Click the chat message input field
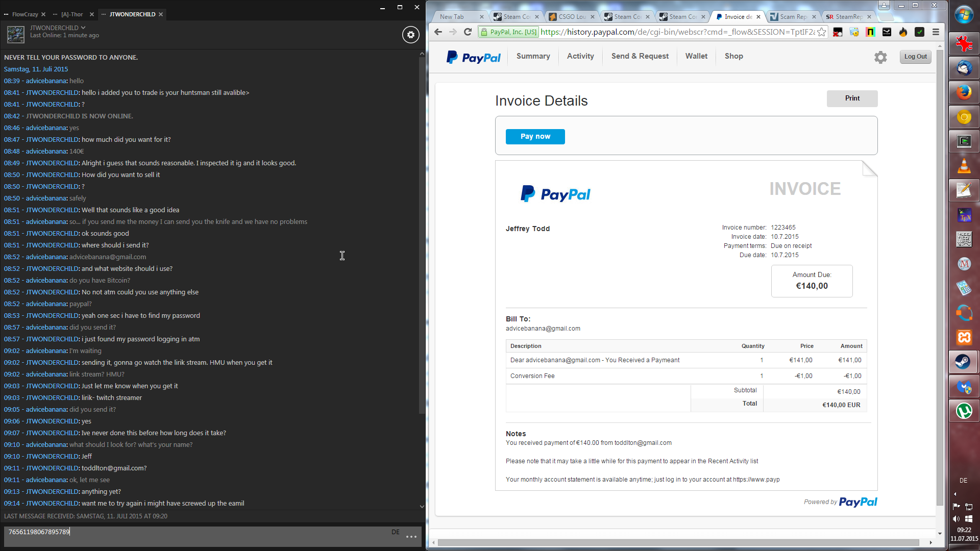The image size is (980, 551). 204,532
